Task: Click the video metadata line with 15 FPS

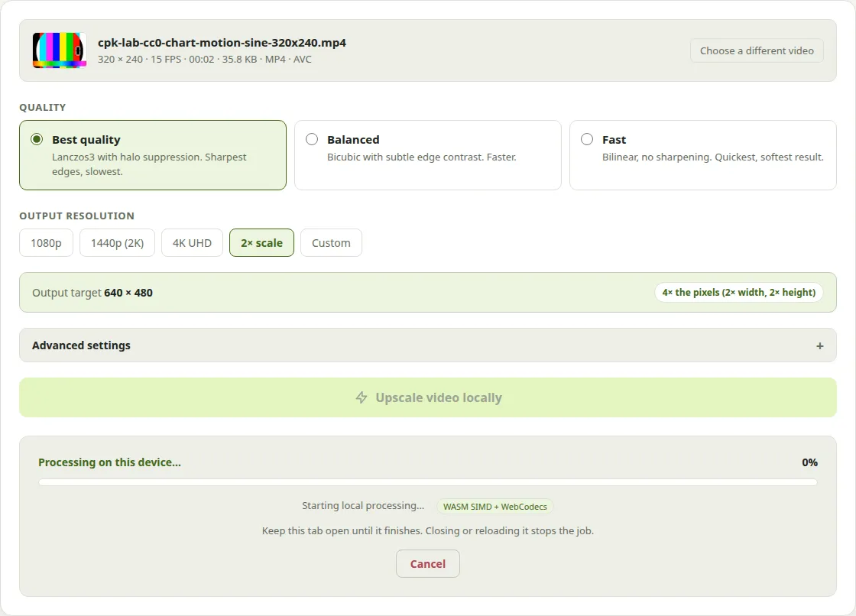Action: [x=205, y=59]
